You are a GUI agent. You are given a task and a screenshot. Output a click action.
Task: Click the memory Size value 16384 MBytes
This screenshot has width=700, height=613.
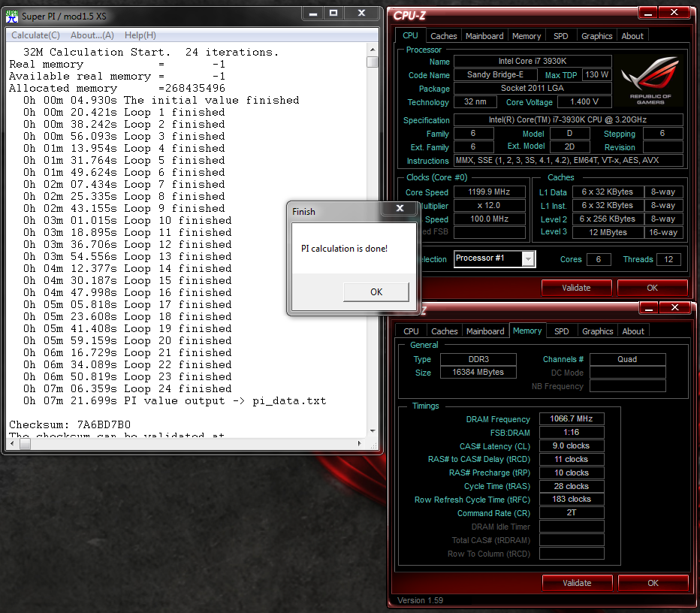[478, 373]
